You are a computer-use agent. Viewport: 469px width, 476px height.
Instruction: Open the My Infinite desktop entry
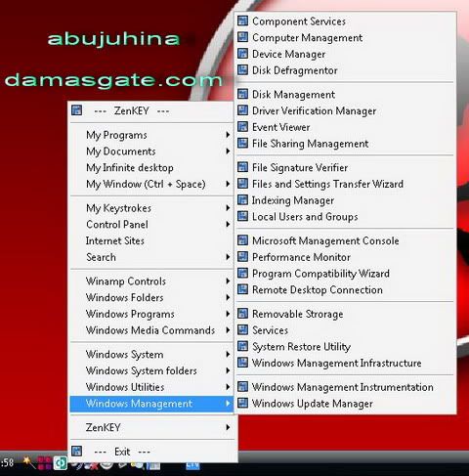point(151,167)
